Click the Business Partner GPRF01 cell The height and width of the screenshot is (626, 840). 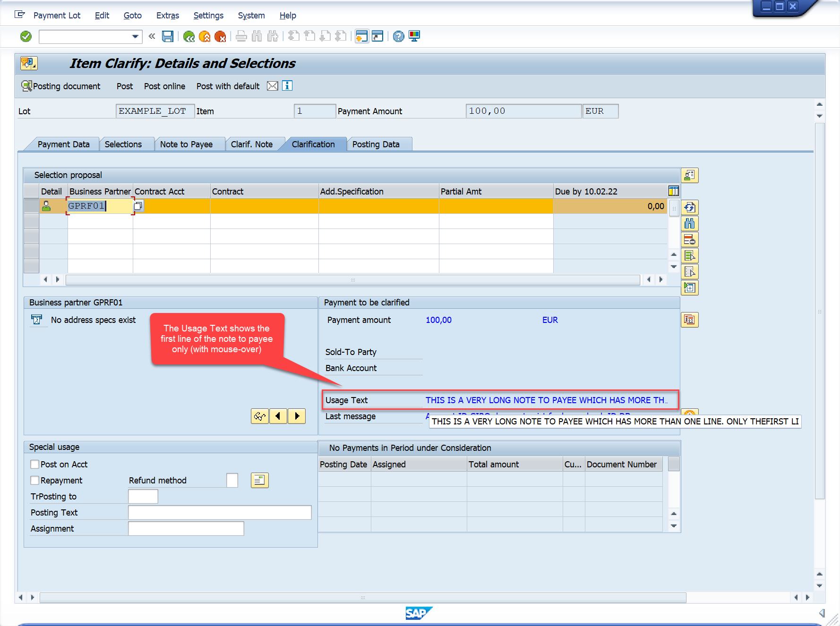pos(100,206)
